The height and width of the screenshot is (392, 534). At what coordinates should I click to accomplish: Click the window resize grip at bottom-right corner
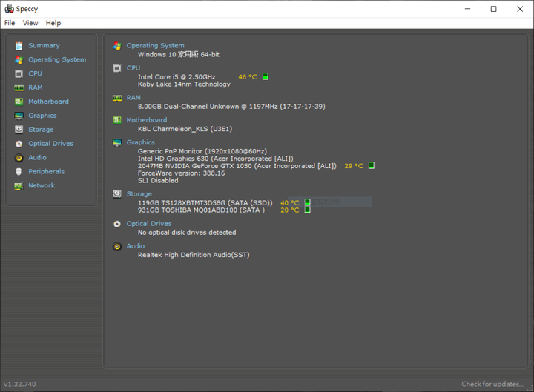[x=530, y=388]
